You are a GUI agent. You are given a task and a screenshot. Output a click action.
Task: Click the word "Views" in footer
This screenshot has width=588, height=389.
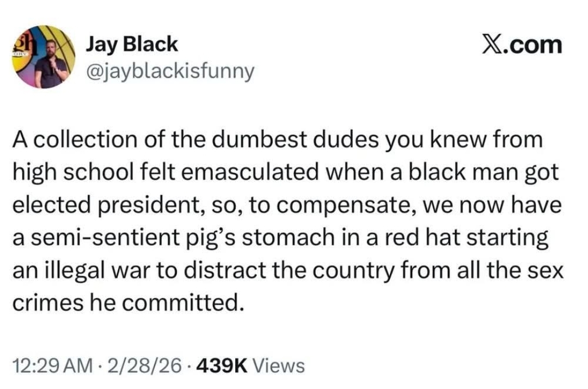point(279,365)
